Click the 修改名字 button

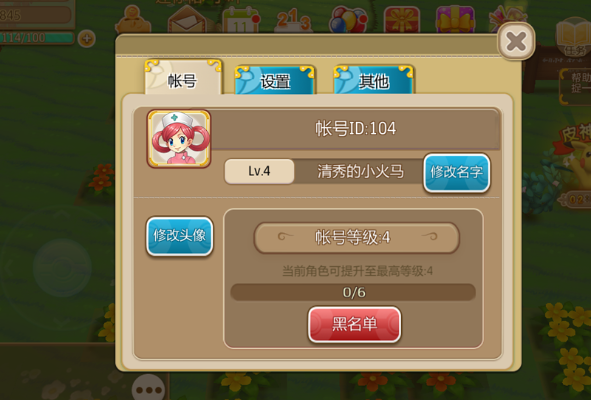point(456,173)
